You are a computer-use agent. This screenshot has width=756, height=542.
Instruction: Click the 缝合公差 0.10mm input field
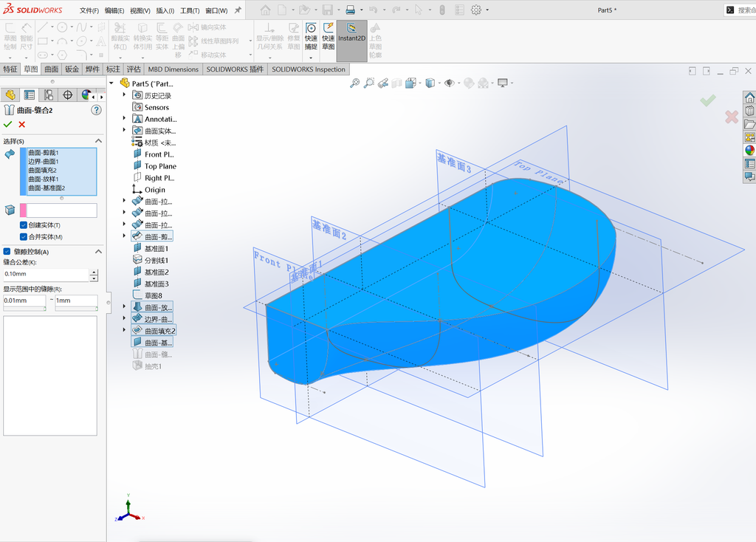click(46, 274)
